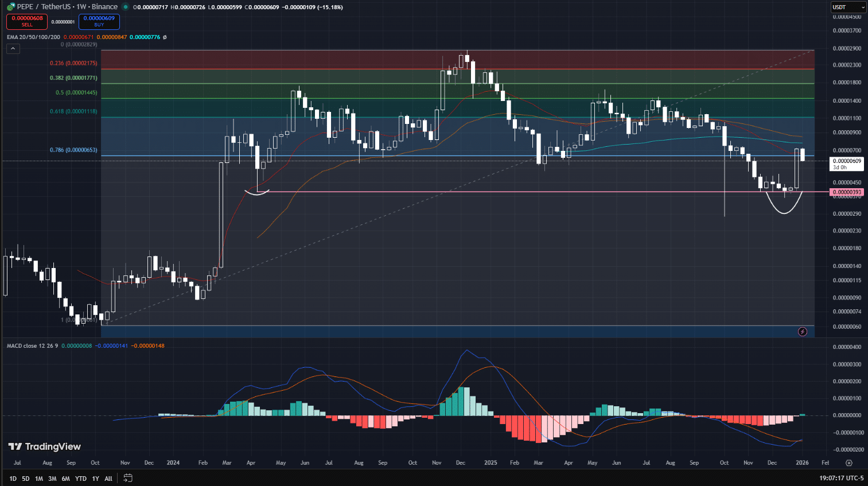Screen dimensions: 868x486
Task: Toggle the YTD range button
Action: tap(80, 478)
